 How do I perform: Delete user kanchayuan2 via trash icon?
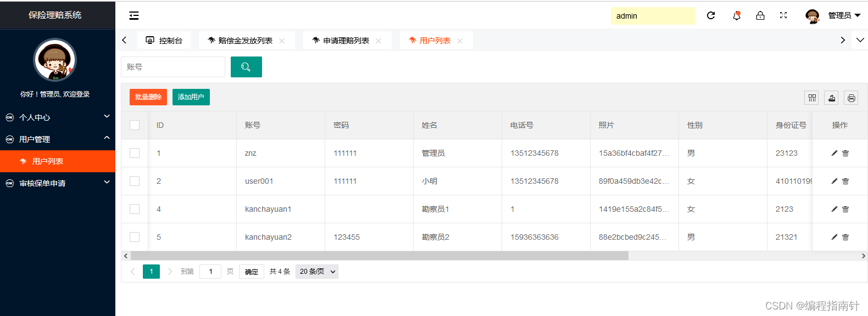click(x=845, y=237)
